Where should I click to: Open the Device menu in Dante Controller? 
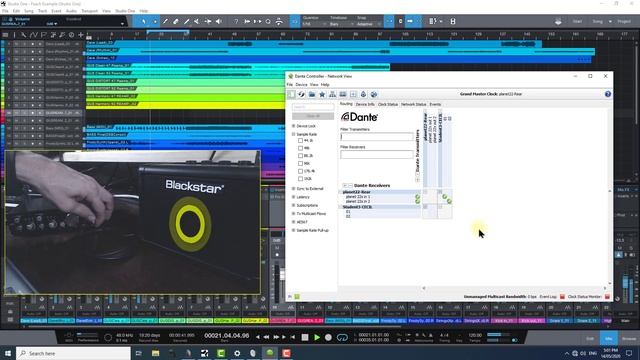301,84
